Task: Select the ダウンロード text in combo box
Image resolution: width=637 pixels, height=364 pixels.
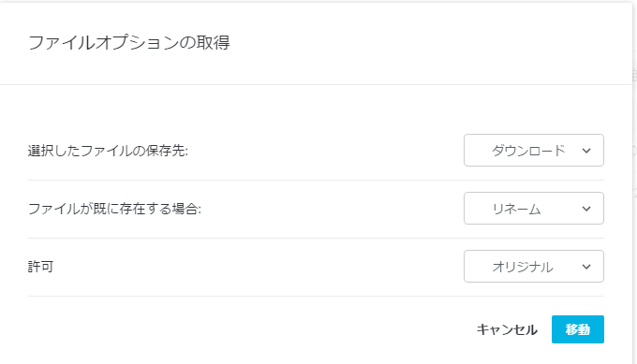Action: (x=528, y=151)
